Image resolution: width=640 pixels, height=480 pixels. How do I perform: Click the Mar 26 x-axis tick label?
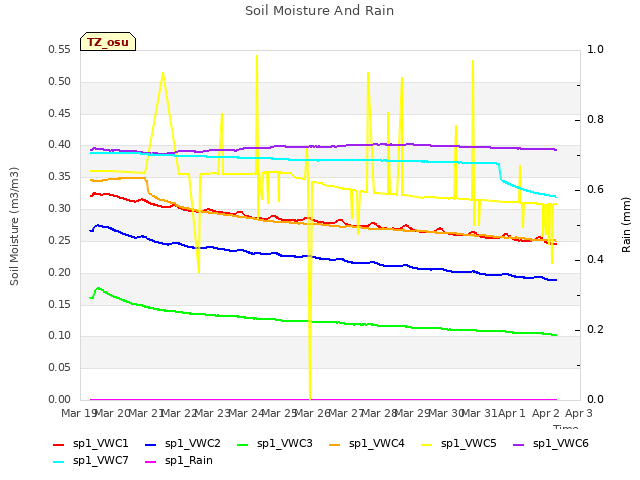point(312,413)
